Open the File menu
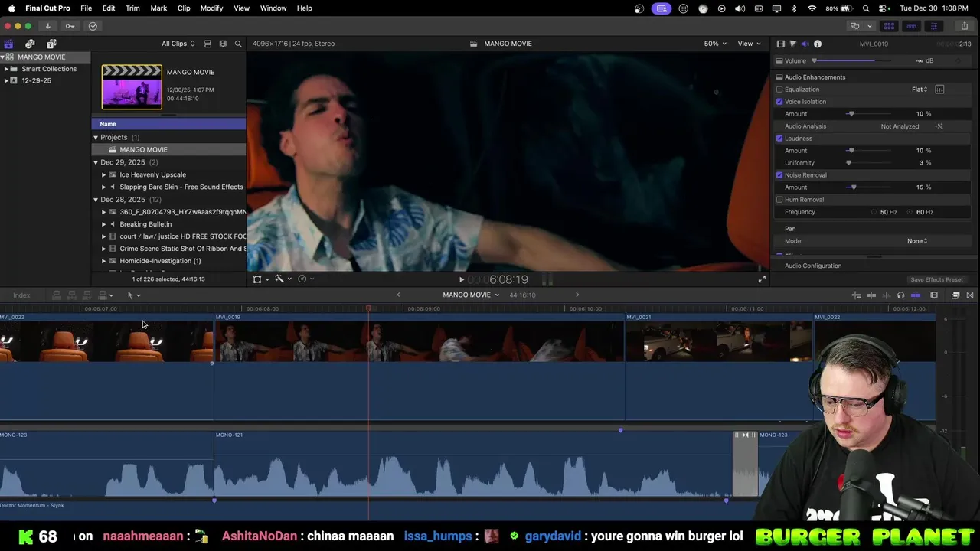Viewport: 980px width, 551px height. point(87,8)
